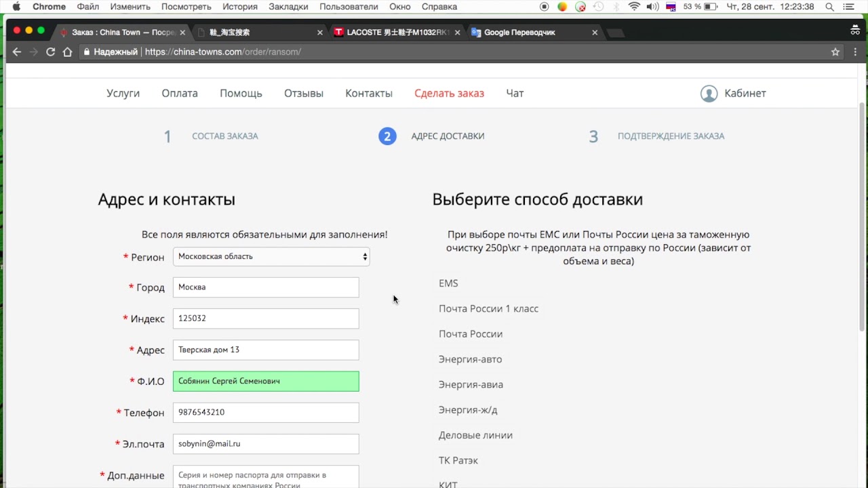Open the Apple menu

point(16,7)
